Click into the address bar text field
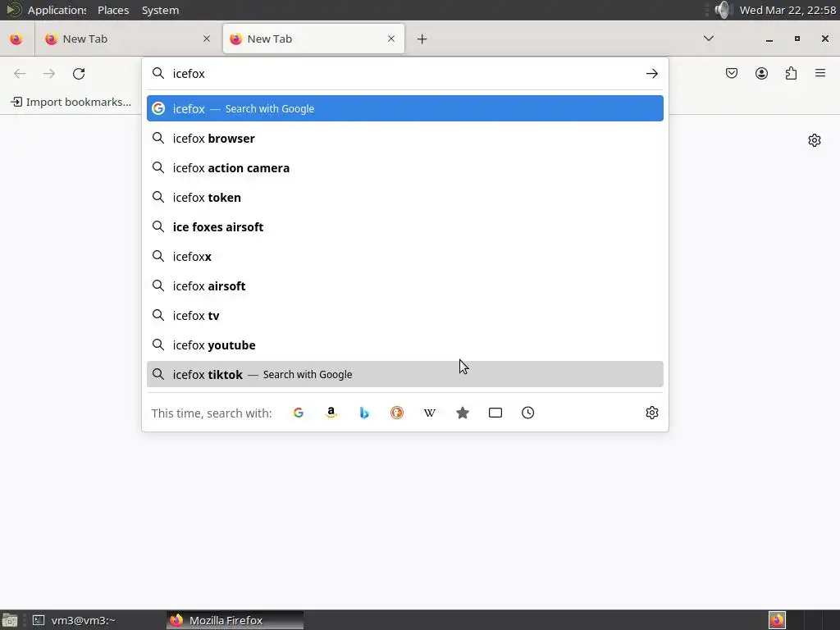Screen dimensions: 840x630 (404, 73)
